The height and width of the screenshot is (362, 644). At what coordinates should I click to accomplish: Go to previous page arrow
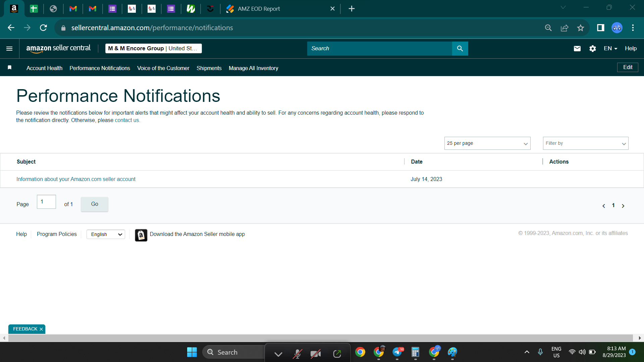pos(603,206)
